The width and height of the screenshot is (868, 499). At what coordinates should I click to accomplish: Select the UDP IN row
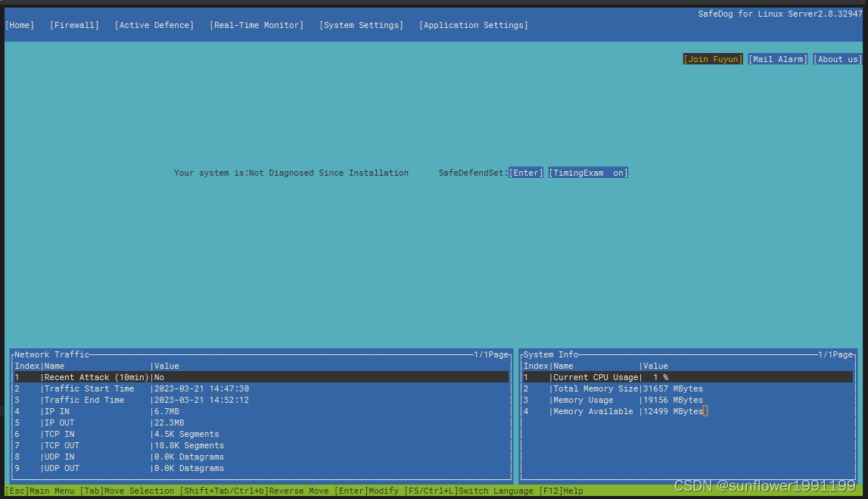pos(261,457)
